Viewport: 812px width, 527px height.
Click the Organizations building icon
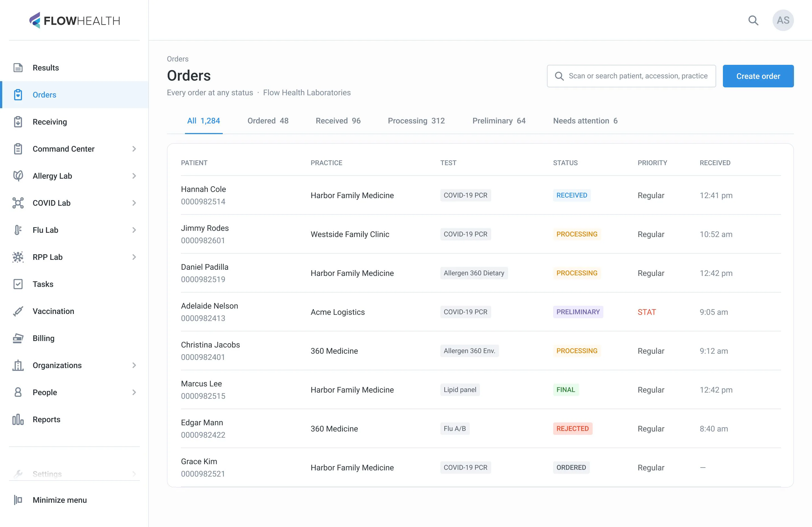18,365
